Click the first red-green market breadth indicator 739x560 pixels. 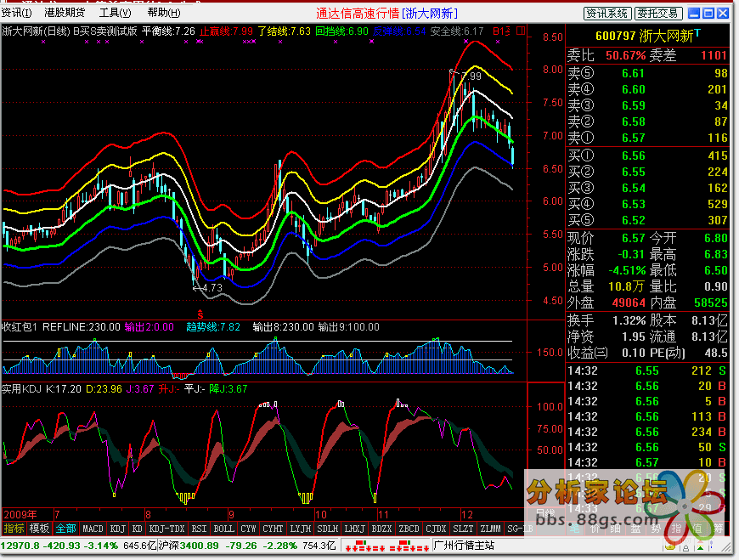364,546
